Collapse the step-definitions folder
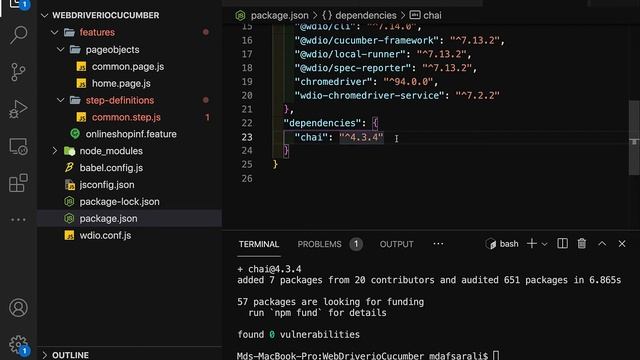This screenshot has height=360, width=640. pos(60,100)
